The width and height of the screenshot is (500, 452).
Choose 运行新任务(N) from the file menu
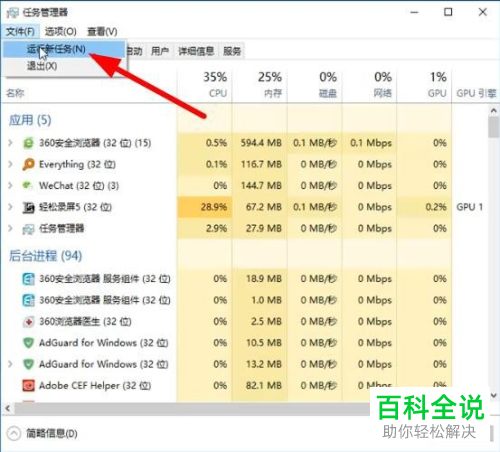click(x=64, y=49)
